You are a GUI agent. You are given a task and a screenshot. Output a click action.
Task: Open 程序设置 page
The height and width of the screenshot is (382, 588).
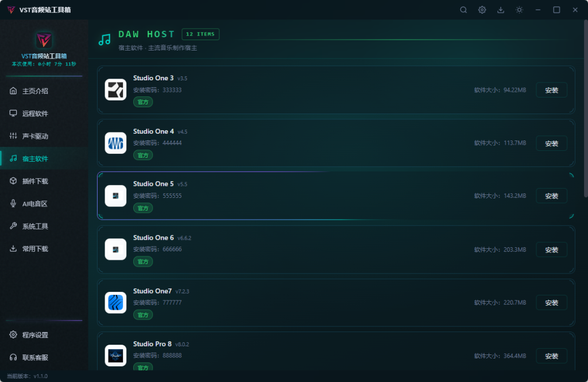click(x=44, y=334)
